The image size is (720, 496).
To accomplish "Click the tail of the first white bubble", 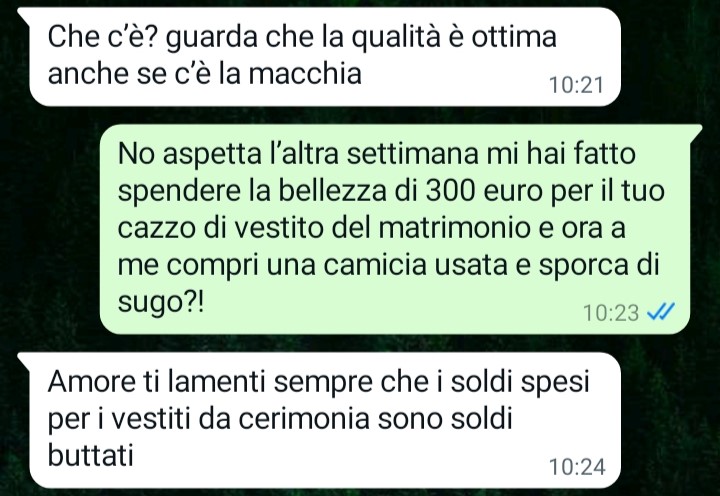I will (x=25, y=14).
